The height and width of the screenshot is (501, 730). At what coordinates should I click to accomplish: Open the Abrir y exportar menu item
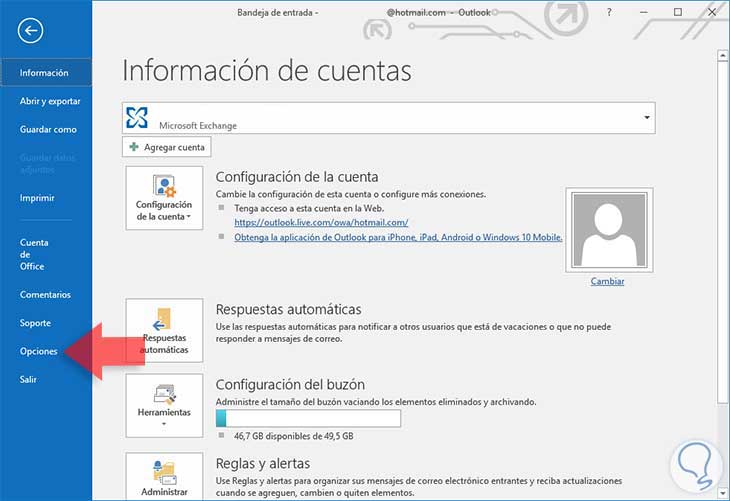point(50,101)
